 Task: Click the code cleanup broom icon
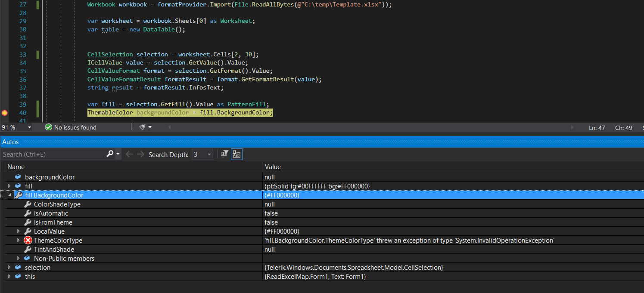pos(143,127)
